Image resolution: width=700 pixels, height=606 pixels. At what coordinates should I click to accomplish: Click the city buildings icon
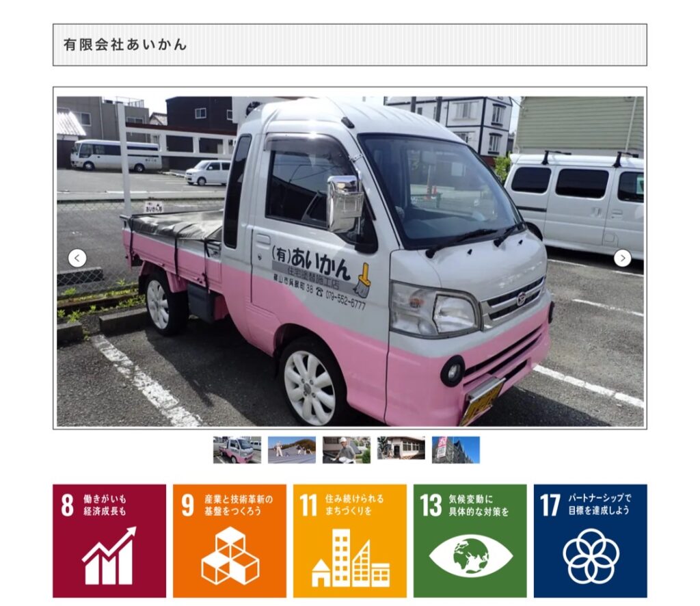(x=351, y=557)
